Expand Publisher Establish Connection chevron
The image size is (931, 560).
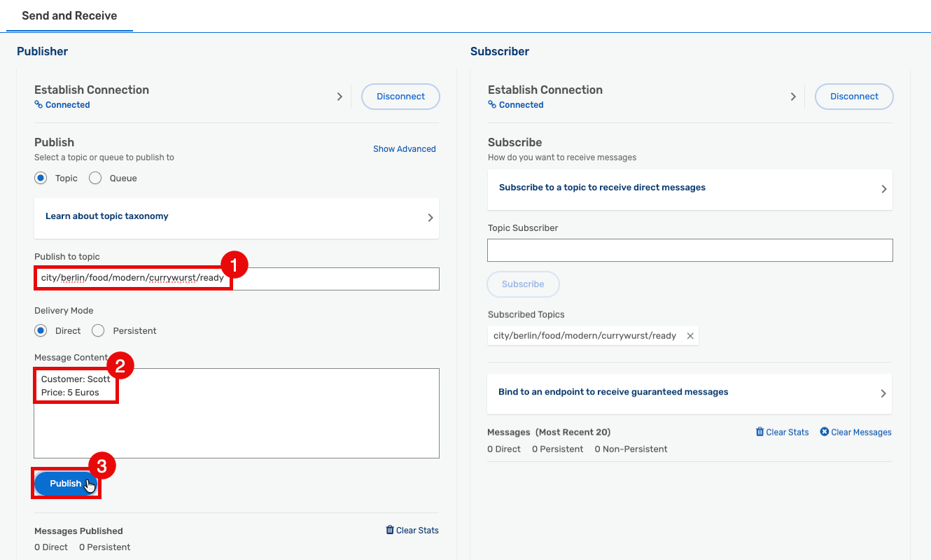[339, 97]
